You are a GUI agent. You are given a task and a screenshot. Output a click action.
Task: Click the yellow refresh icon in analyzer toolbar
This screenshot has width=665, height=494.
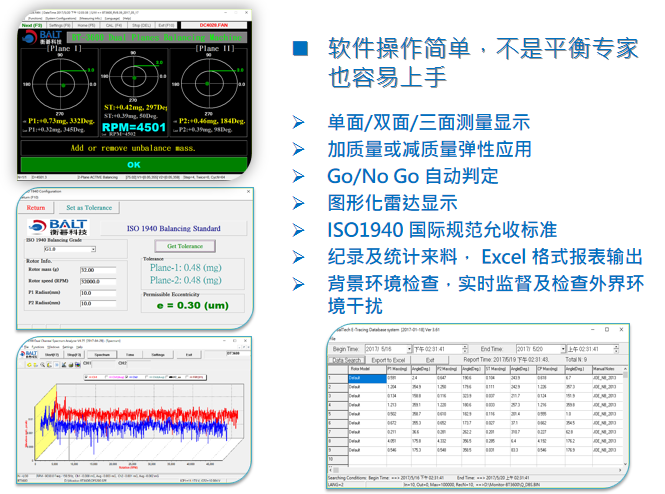(x=29, y=365)
